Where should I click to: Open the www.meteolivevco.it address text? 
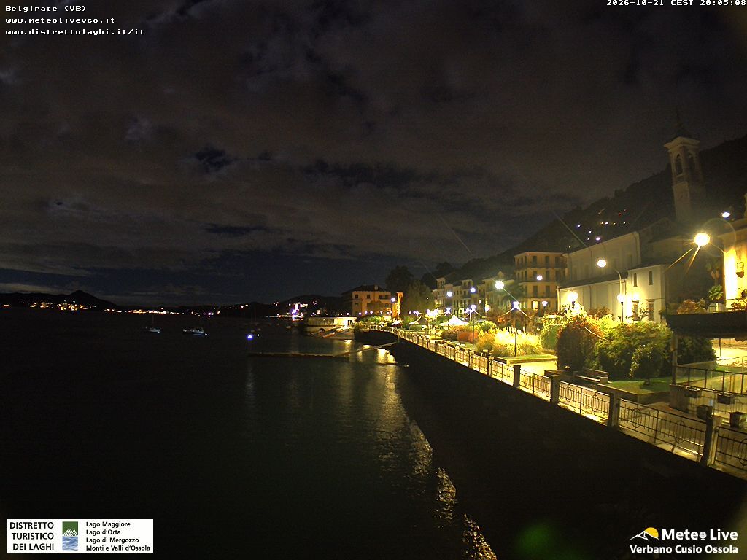pos(60,20)
